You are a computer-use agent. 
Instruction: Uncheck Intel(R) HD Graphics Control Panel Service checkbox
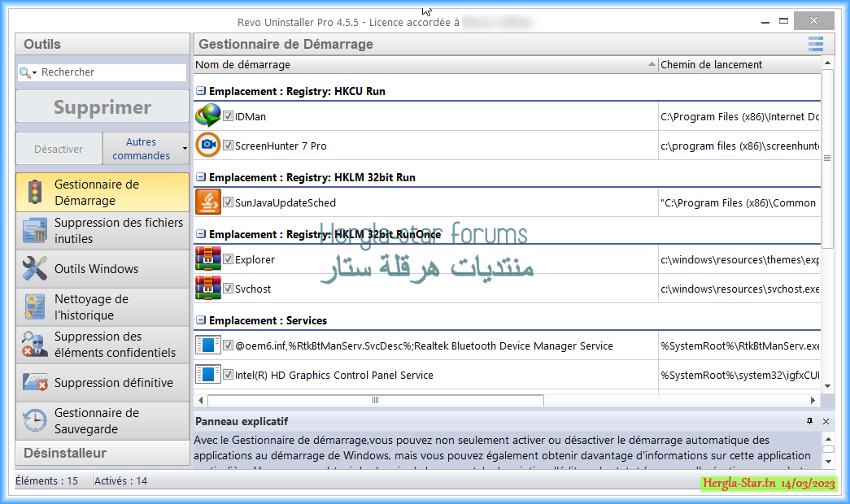click(229, 375)
